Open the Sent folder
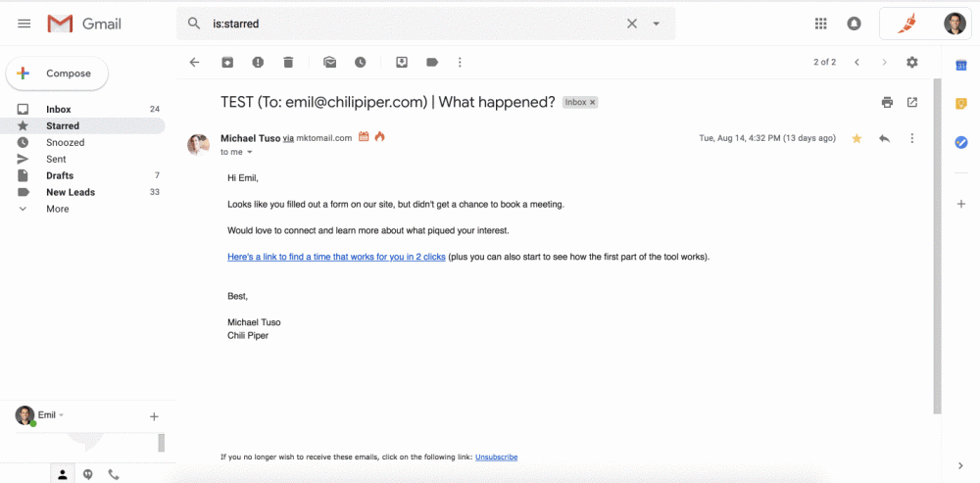Screen dimensions: 980x483 click(x=82, y=160)
